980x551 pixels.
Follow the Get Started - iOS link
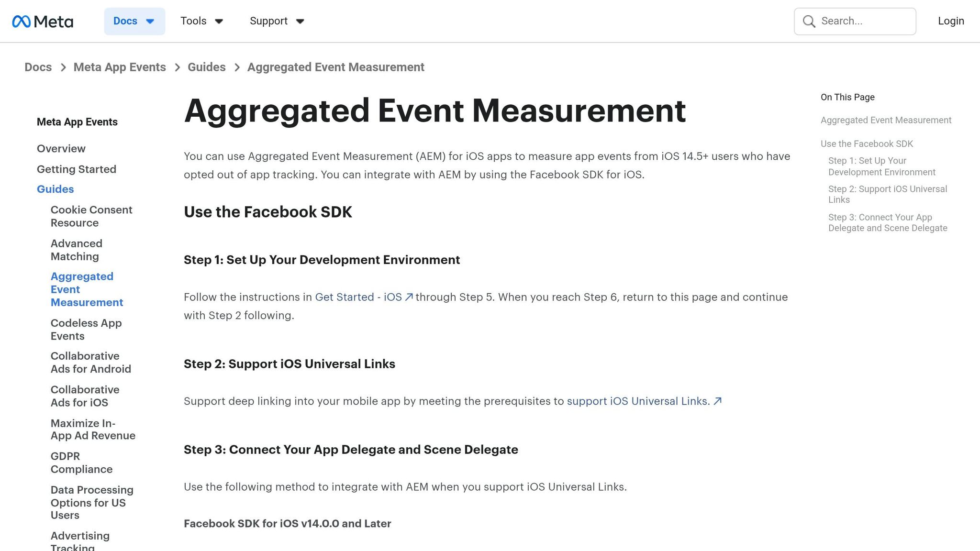[x=358, y=297]
